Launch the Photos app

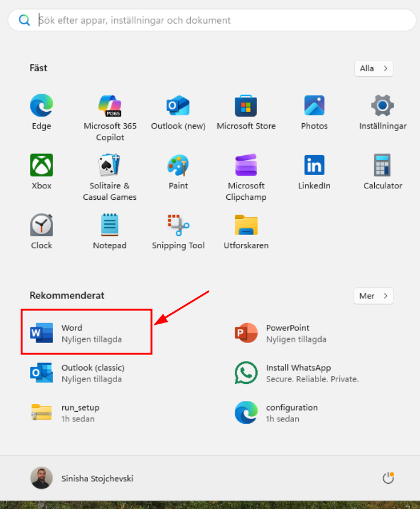click(x=314, y=106)
